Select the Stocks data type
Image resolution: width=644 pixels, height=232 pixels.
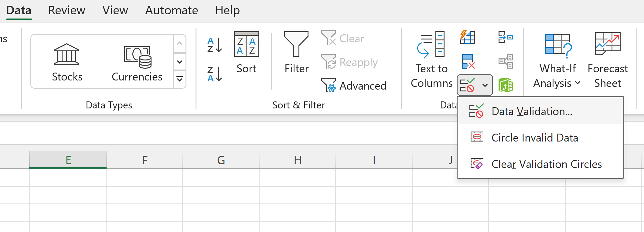[67, 62]
